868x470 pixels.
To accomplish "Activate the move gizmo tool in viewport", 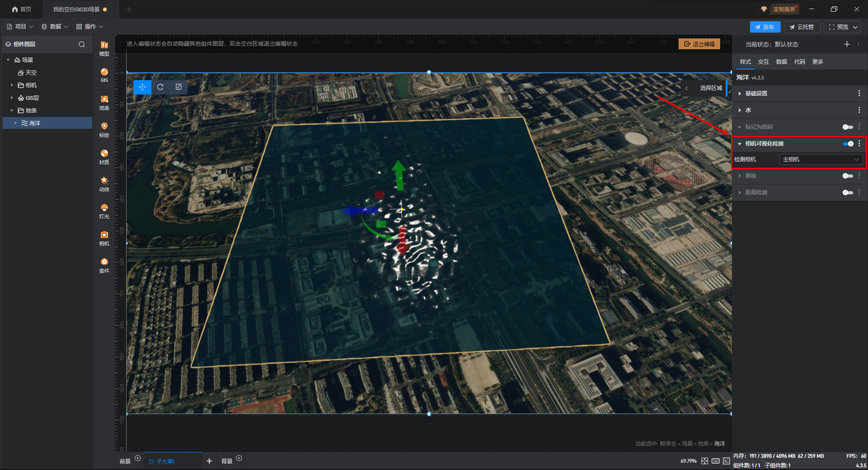I will (142, 87).
